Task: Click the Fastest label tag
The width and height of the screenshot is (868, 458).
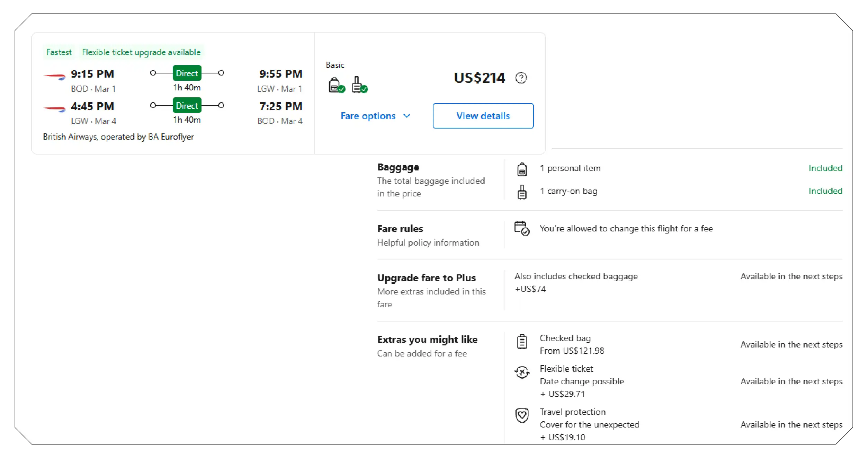Action: (59, 52)
